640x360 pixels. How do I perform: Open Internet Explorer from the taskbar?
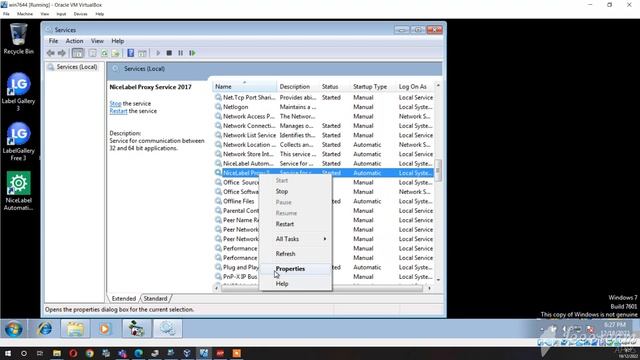[x=44, y=329]
